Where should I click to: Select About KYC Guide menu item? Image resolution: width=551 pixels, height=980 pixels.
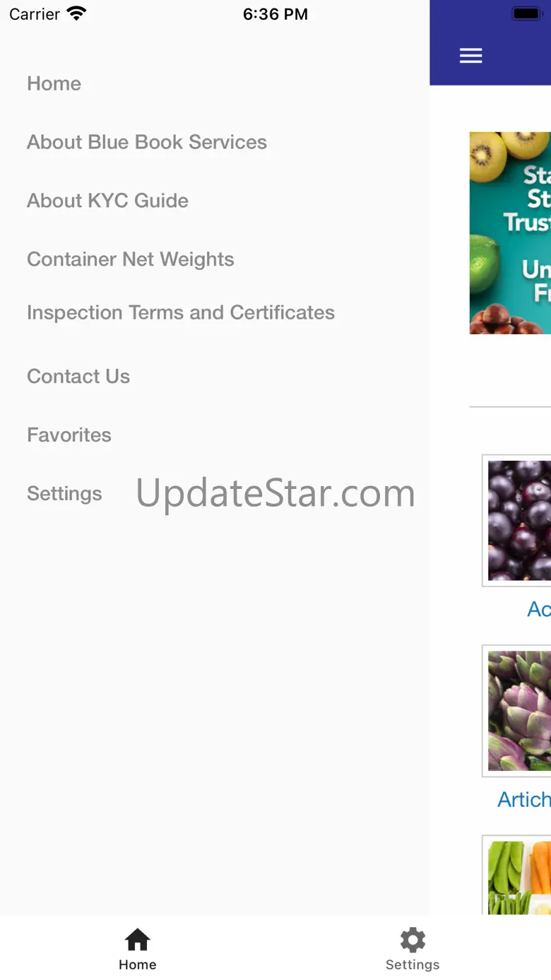point(107,201)
